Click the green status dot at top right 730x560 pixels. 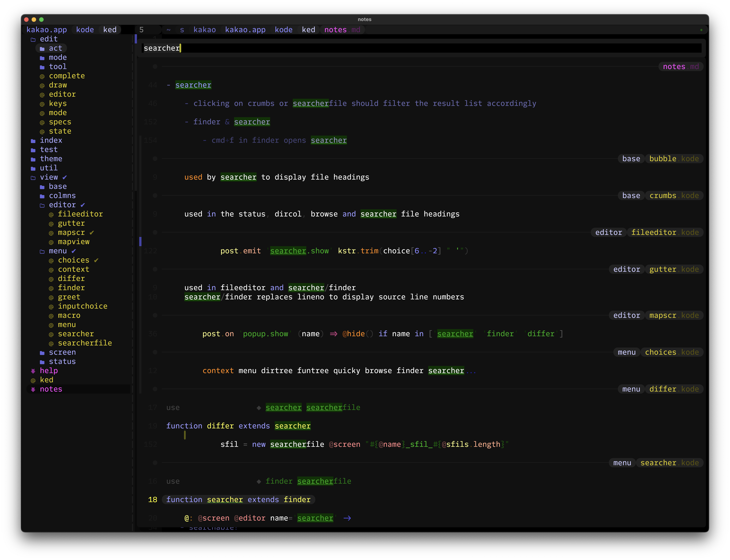[701, 30]
